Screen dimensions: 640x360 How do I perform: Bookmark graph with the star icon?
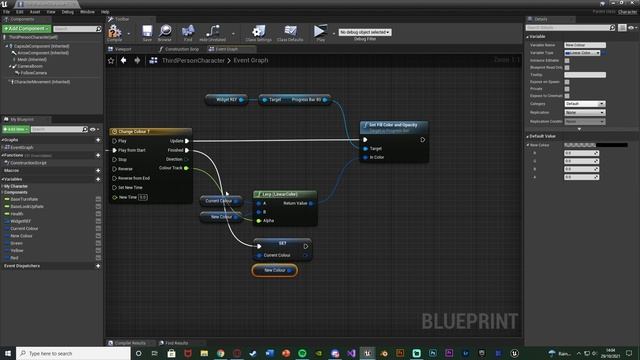[x=111, y=60]
